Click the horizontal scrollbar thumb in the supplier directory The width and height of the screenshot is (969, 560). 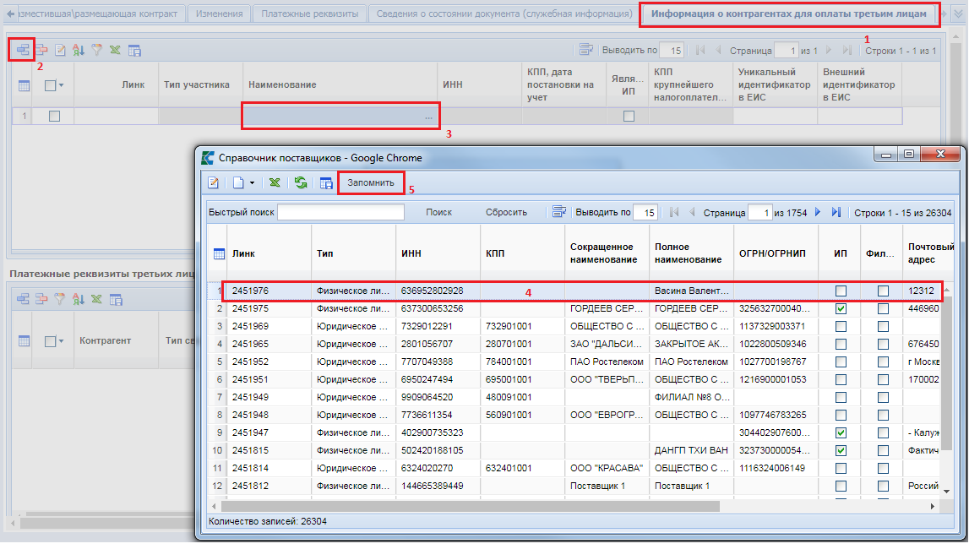(471, 506)
